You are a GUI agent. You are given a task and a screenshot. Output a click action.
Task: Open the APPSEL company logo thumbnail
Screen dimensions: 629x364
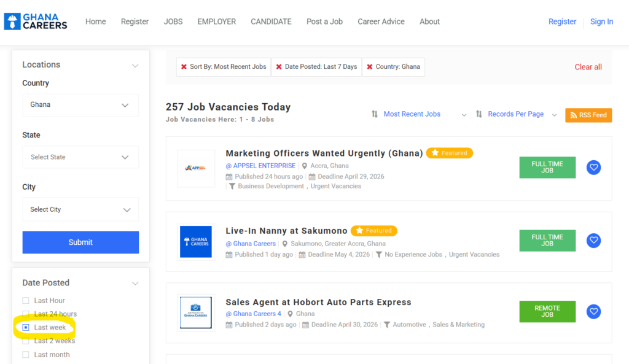[x=196, y=168]
